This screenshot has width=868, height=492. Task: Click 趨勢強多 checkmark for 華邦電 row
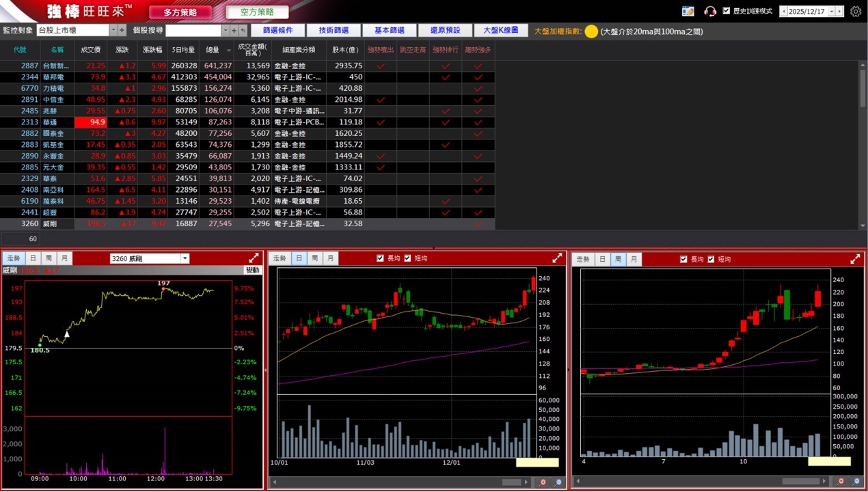478,77
